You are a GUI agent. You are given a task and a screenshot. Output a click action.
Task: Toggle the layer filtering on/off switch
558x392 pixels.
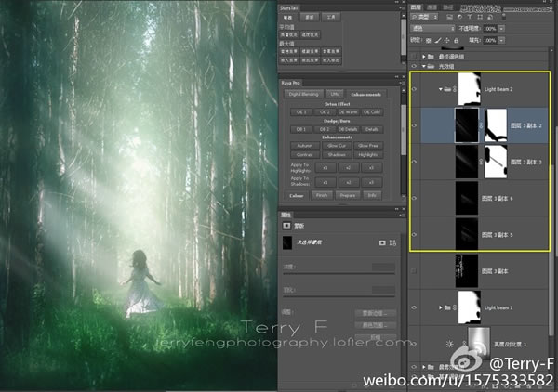[504, 16]
